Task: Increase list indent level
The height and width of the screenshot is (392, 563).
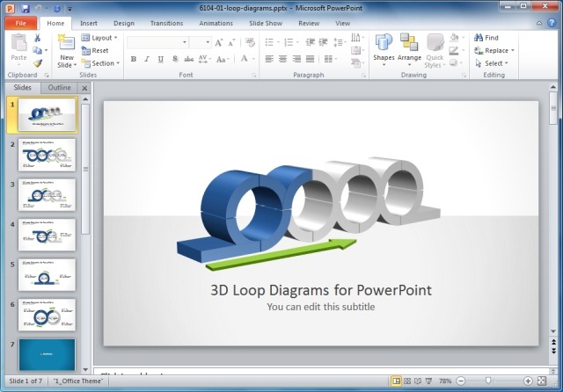Action: pyautogui.click(x=323, y=42)
